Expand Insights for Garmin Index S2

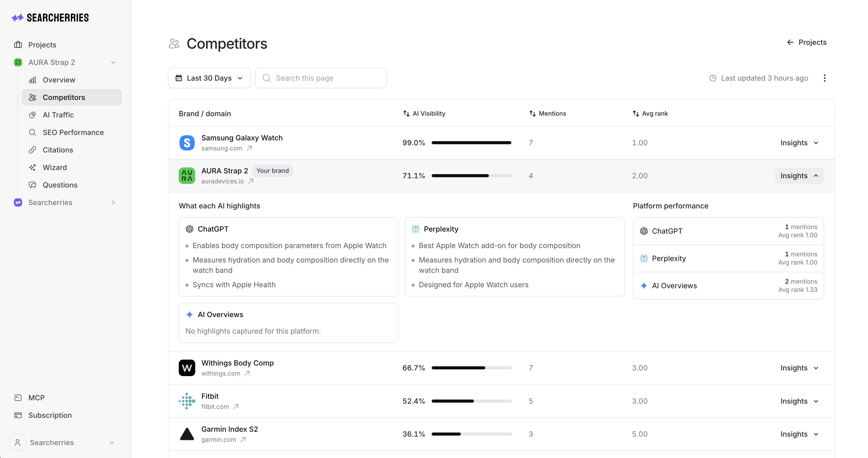click(x=799, y=434)
